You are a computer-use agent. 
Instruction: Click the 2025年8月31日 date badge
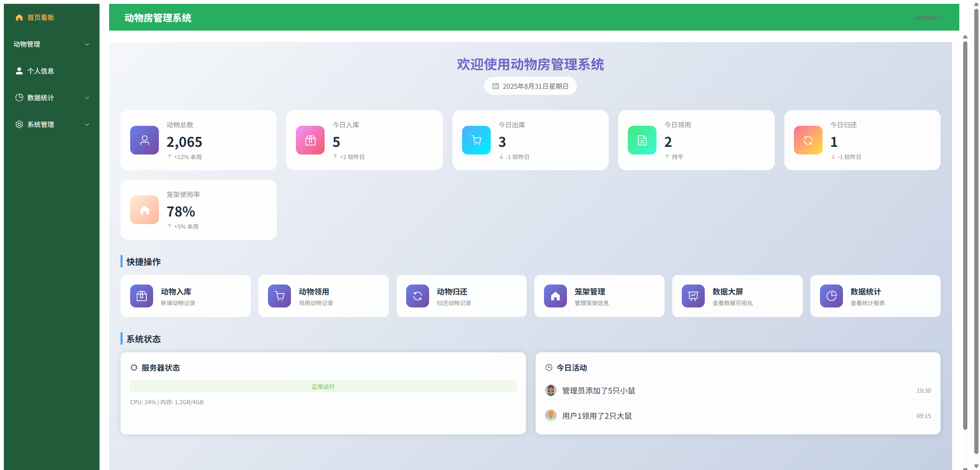point(530,86)
